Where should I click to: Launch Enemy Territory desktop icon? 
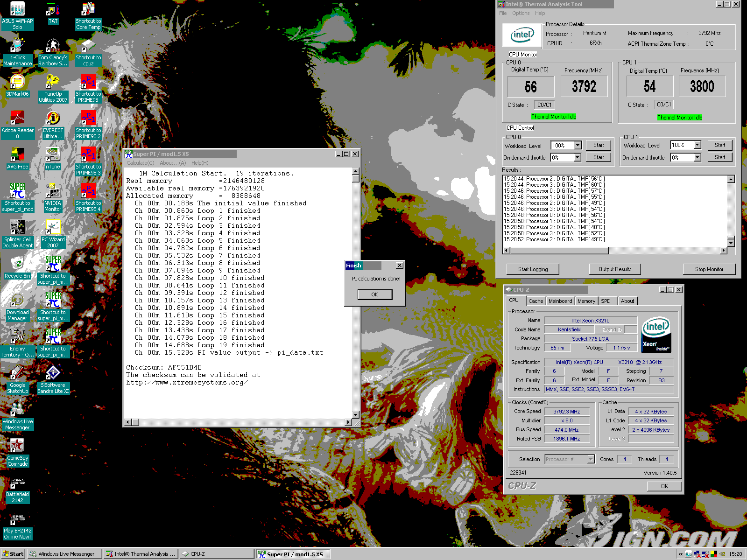(x=17, y=343)
